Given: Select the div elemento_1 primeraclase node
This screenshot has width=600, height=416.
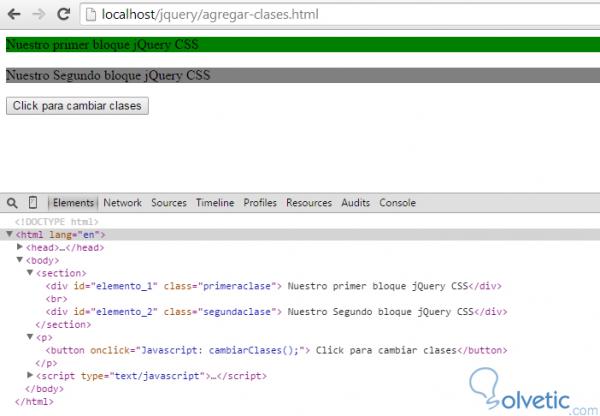Looking at the screenshot, I should [x=274, y=286].
